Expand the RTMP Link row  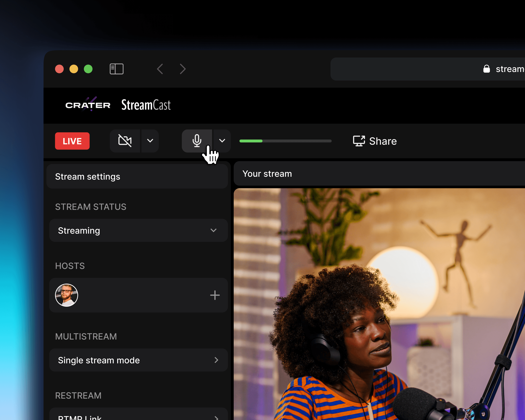click(139, 414)
